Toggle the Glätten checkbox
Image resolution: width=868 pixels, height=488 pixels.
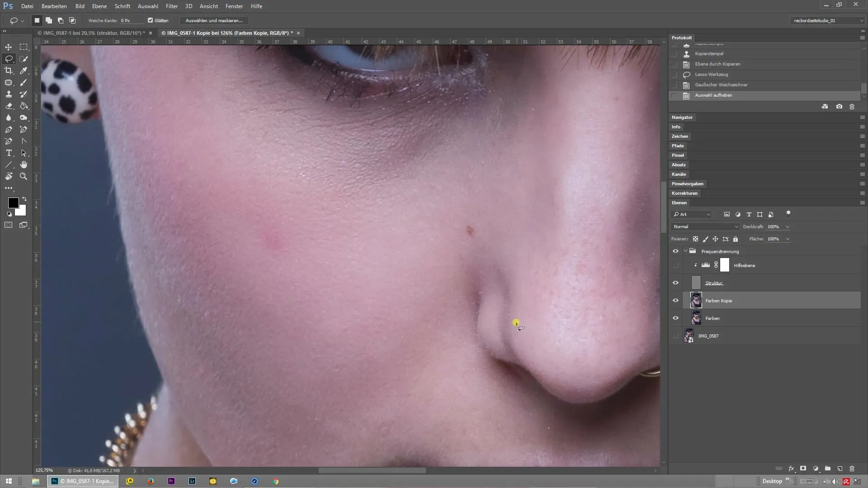(151, 20)
